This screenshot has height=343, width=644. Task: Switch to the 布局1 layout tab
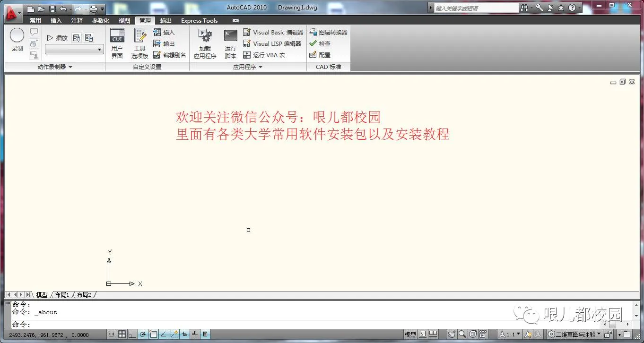62,295
